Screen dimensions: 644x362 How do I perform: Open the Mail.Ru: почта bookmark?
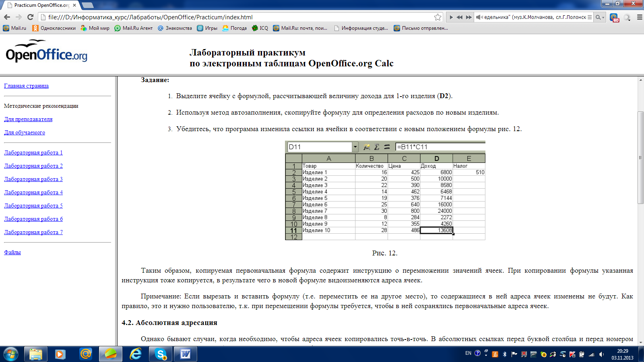coord(300,28)
